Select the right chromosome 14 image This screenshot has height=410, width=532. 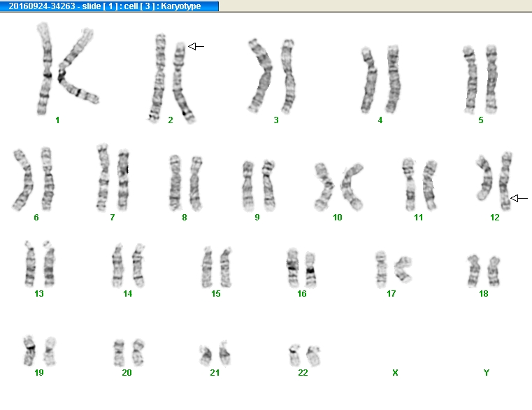[138, 265]
